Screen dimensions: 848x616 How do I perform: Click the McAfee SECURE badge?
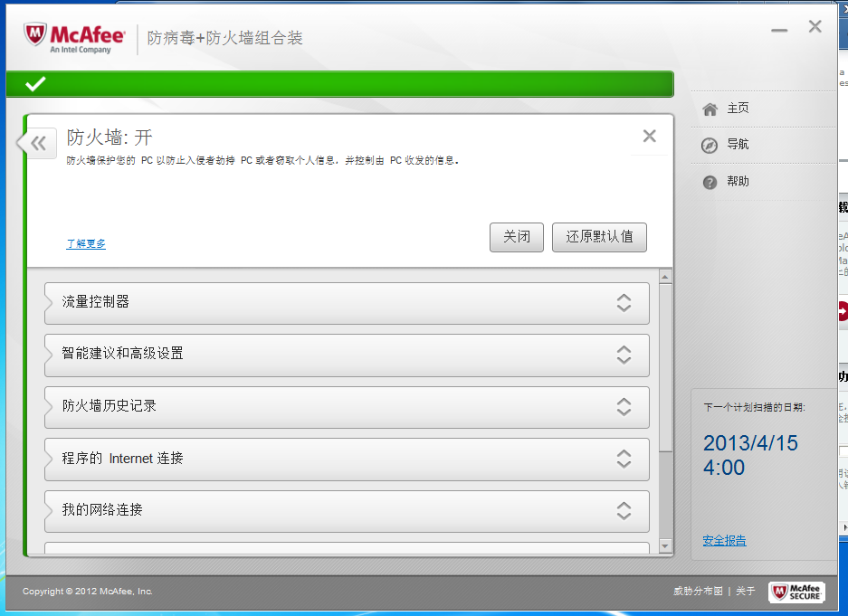(796, 592)
